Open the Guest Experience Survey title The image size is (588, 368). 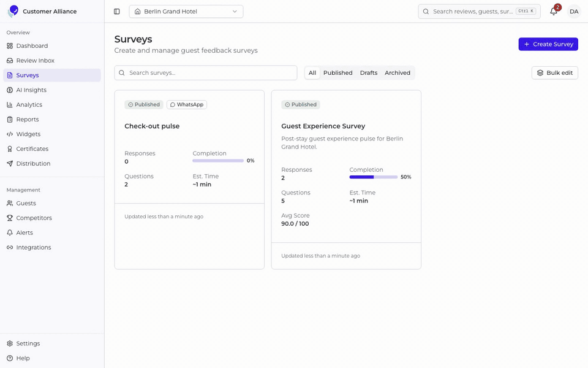tap(323, 126)
